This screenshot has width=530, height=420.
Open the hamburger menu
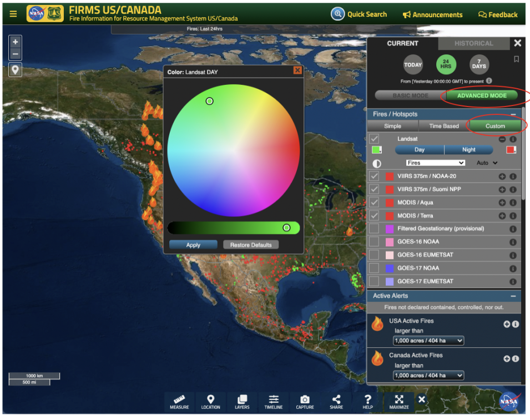click(13, 14)
